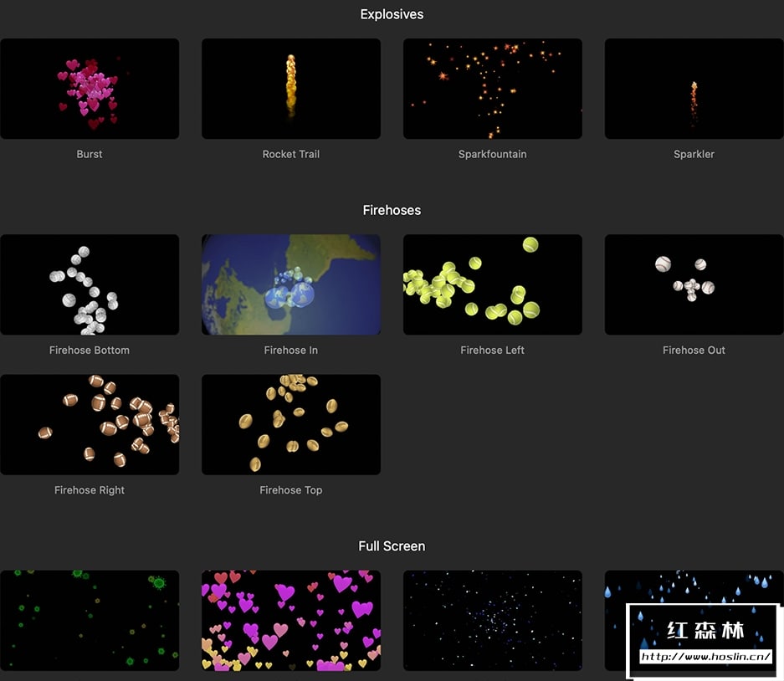The height and width of the screenshot is (681, 784).
Task: Click the Firehose Right label
Action: point(90,490)
